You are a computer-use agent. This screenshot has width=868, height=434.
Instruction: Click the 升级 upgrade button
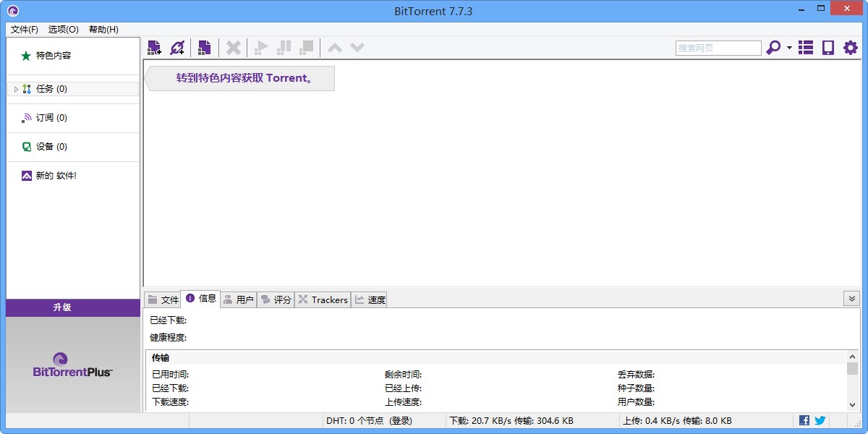tap(72, 307)
